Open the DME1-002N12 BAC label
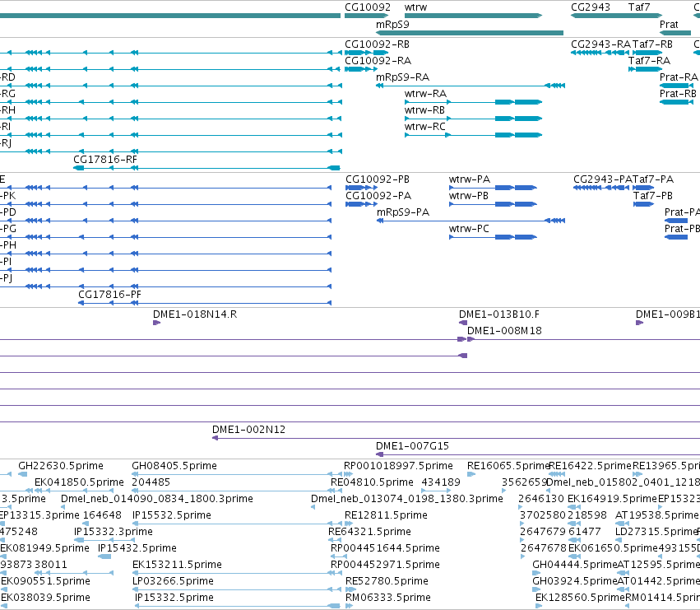Viewport: 700px width, 610px height. point(248,430)
